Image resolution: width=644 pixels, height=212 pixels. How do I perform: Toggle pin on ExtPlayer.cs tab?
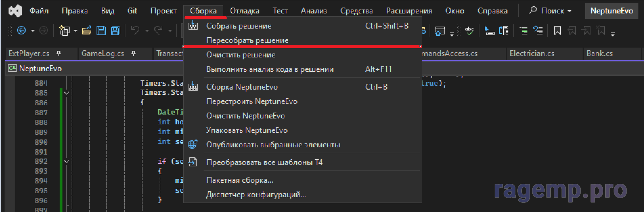coord(59,53)
